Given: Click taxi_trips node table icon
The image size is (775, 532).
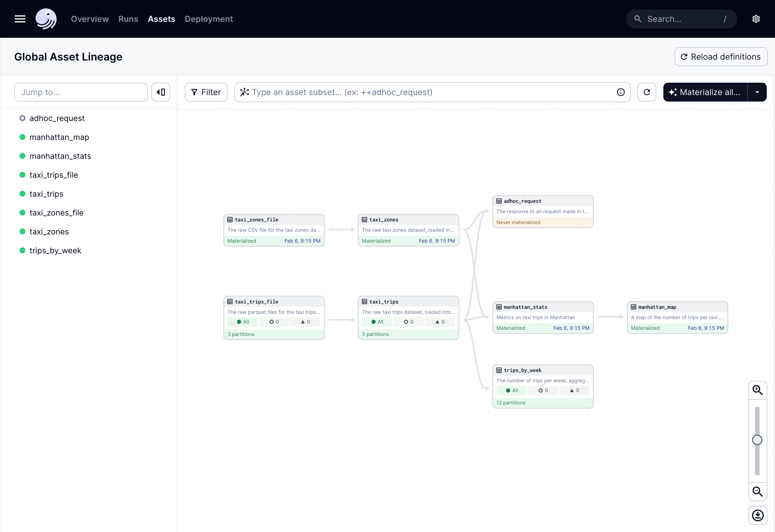Looking at the screenshot, I should (364, 302).
